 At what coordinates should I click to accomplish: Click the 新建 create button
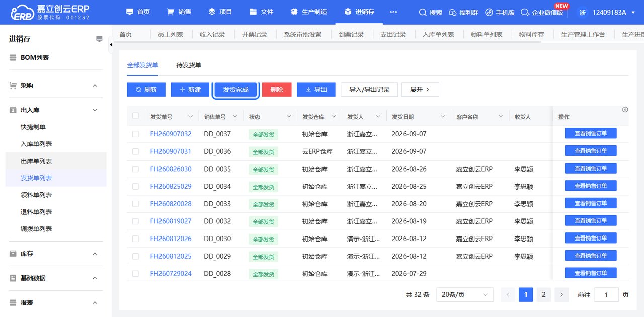tap(190, 90)
